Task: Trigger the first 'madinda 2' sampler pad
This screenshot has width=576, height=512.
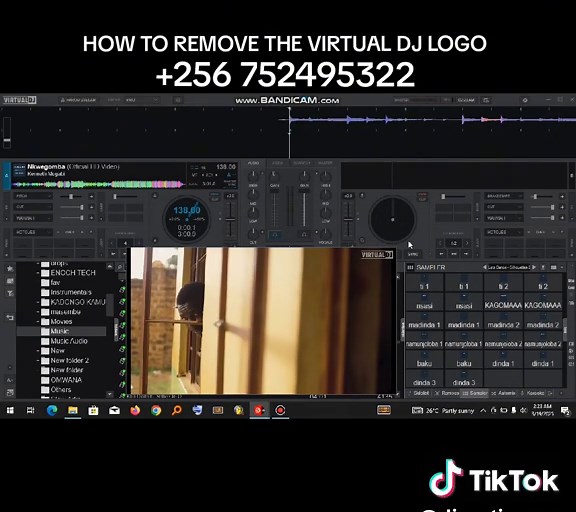Action: 503,321
